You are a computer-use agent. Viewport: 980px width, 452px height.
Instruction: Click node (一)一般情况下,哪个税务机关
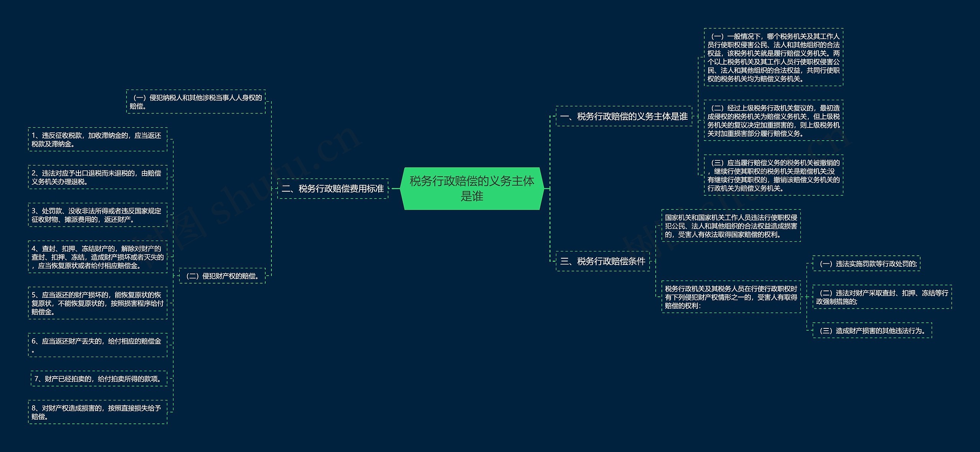coord(773,57)
